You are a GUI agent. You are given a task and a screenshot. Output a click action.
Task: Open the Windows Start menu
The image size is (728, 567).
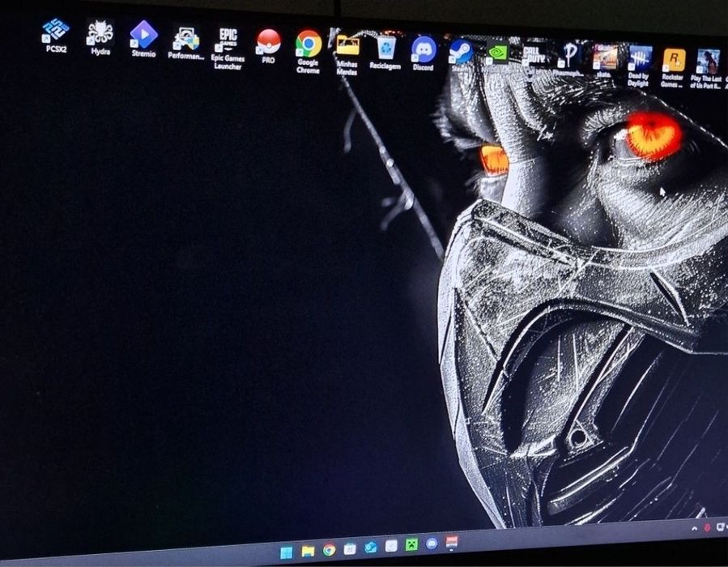(x=287, y=552)
